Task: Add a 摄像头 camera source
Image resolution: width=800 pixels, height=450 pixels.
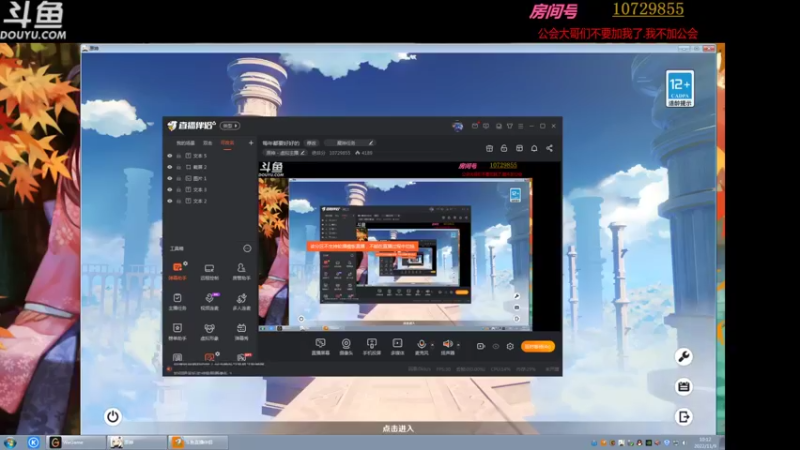Action: point(346,346)
